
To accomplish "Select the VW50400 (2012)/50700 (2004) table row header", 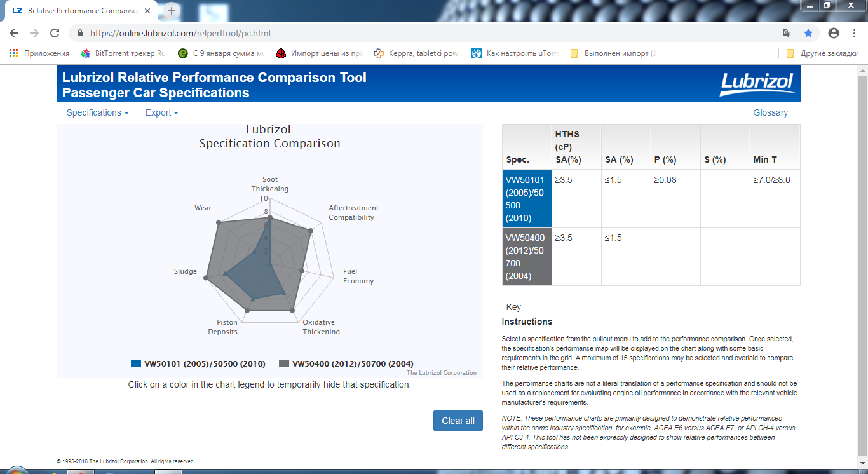I will [527, 257].
